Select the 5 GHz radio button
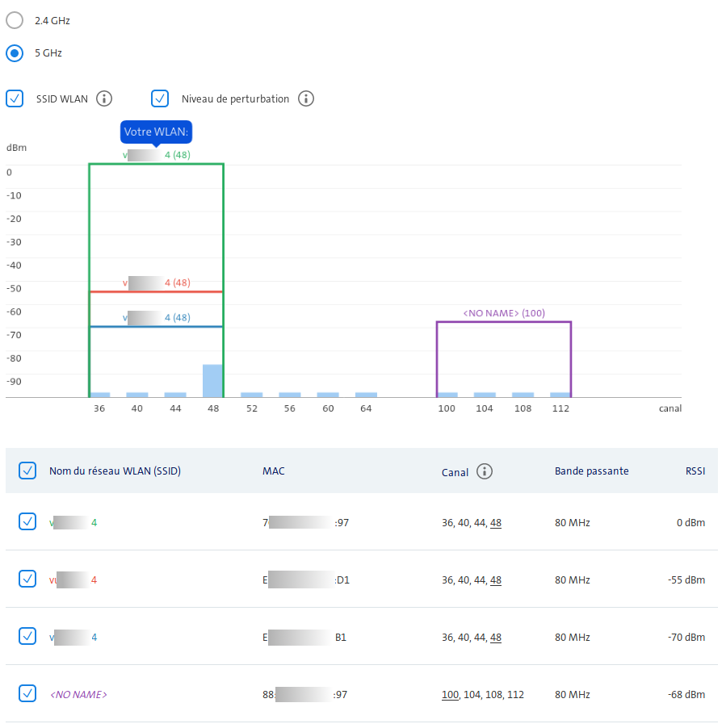Image resolution: width=722 pixels, height=728 pixels. 15,53
